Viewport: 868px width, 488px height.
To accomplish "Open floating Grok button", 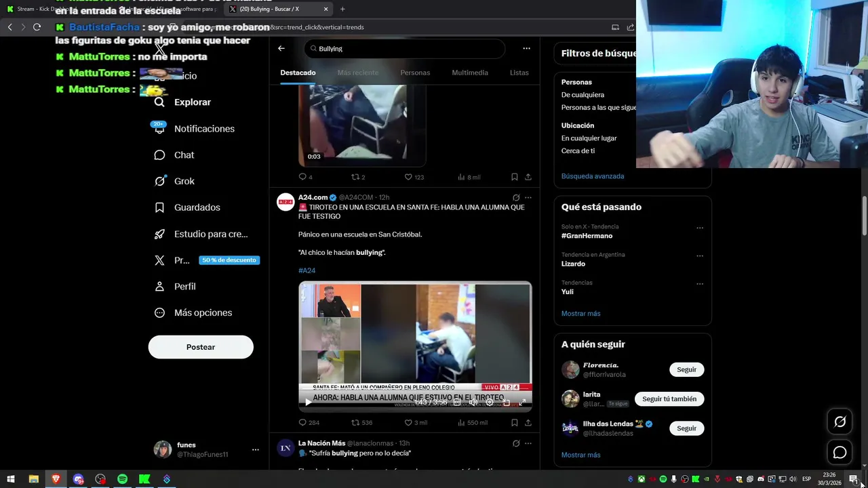I will (840, 422).
